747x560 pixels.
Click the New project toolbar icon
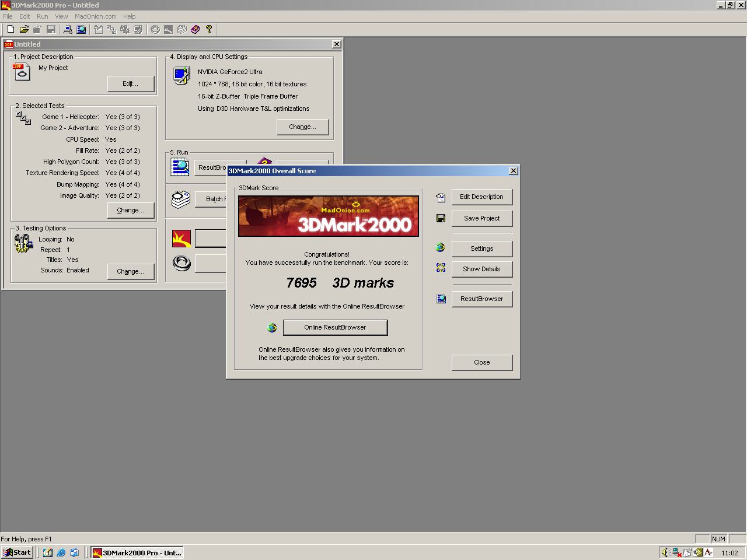click(11, 29)
